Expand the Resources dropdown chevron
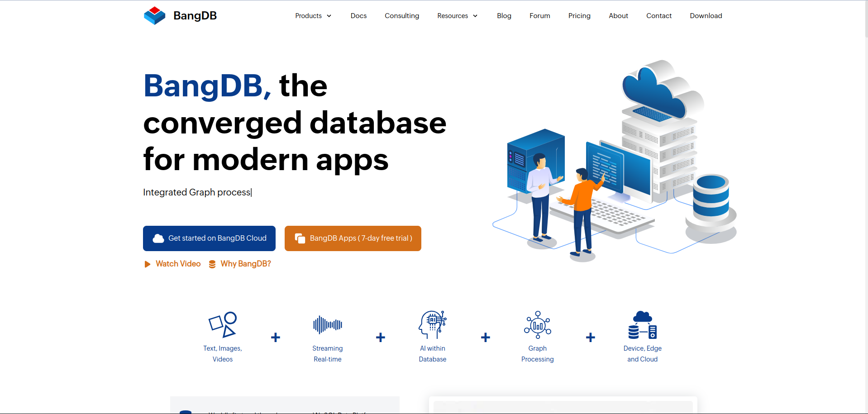 [475, 16]
